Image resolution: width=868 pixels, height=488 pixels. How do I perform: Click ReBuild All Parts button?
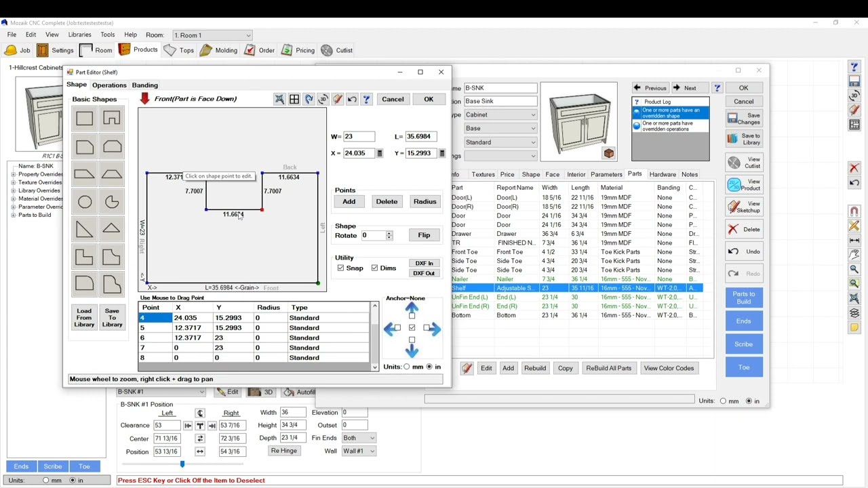click(608, 368)
